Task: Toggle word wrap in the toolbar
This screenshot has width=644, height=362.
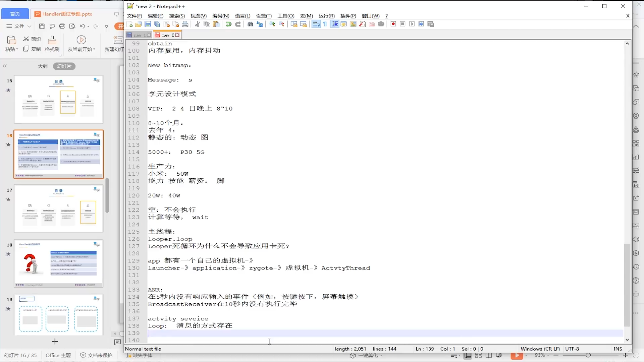Action: [x=316, y=24]
